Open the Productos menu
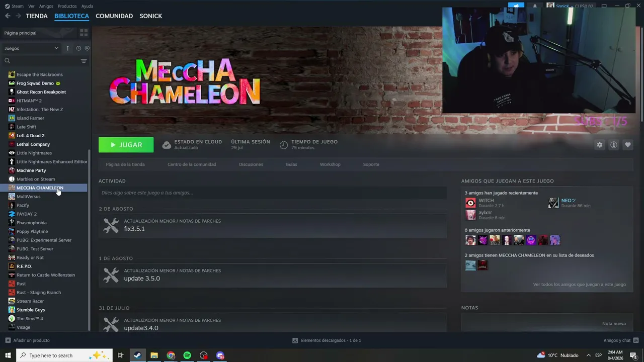The image size is (644, 362). click(x=67, y=6)
